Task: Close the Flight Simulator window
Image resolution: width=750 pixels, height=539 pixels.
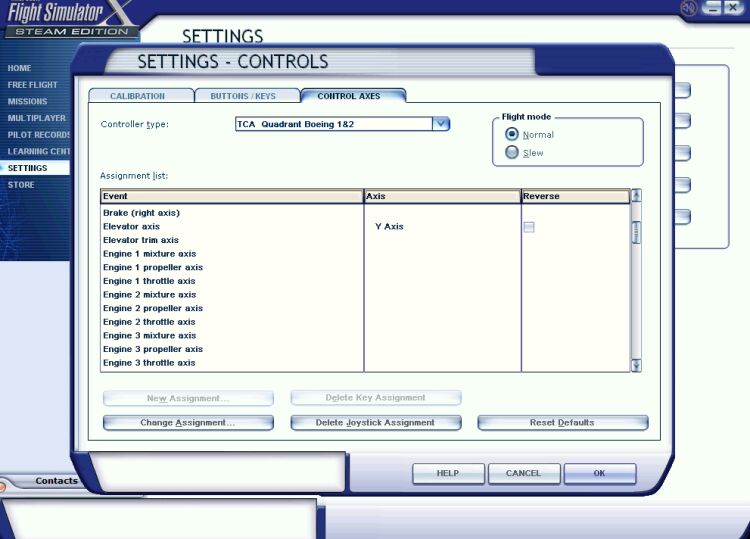Action: coord(733,8)
